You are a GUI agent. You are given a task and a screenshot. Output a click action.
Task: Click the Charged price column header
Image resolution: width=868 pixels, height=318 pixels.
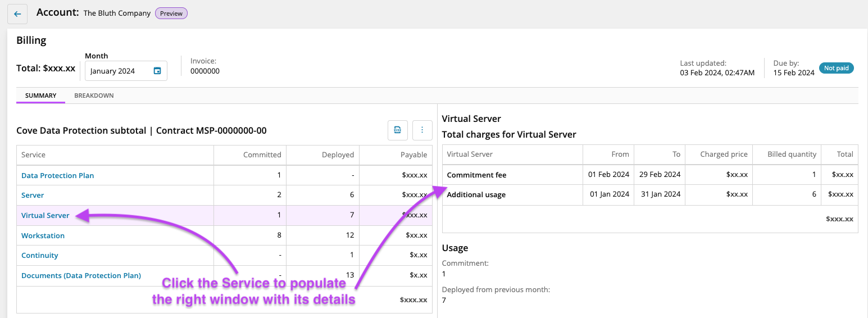point(724,154)
